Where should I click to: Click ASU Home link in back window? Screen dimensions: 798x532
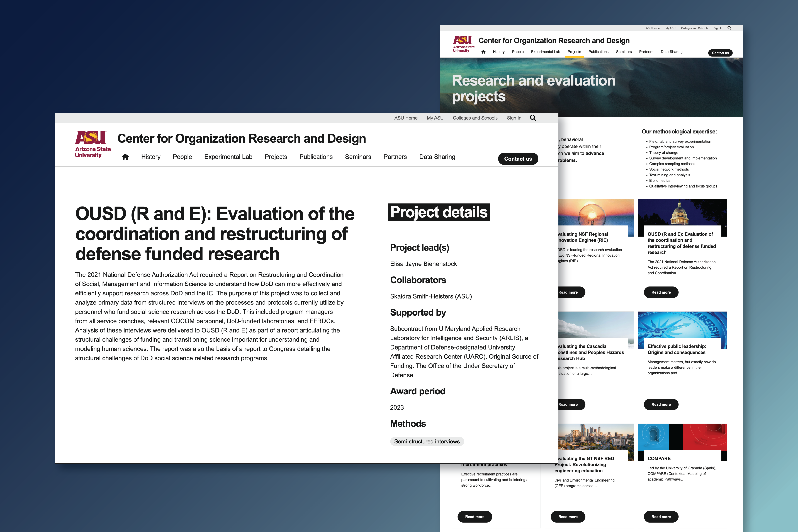pos(653,28)
